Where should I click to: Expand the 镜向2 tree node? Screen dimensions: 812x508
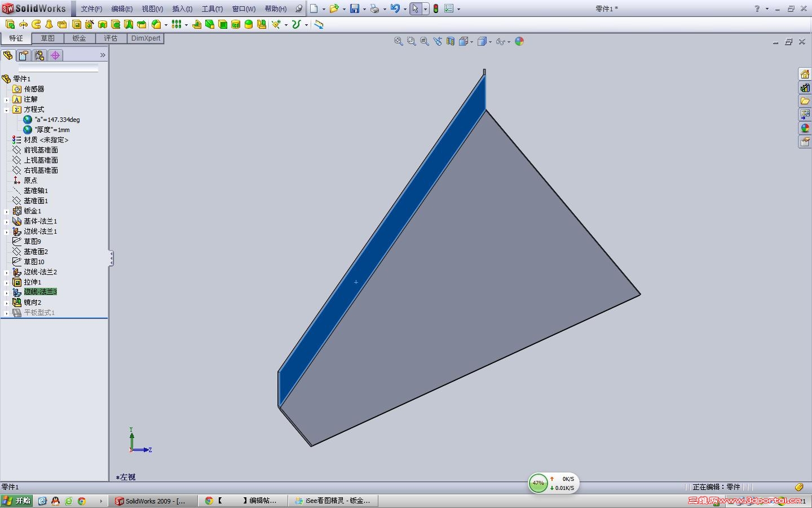tap(7, 303)
